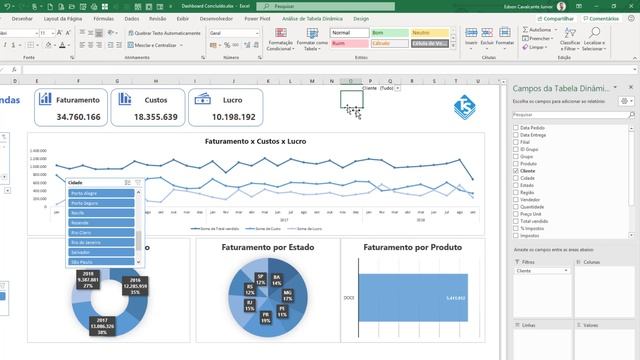Screen dimensions: 640x360
Task: Open the field pane options arrow
Action: click(615, 87)
